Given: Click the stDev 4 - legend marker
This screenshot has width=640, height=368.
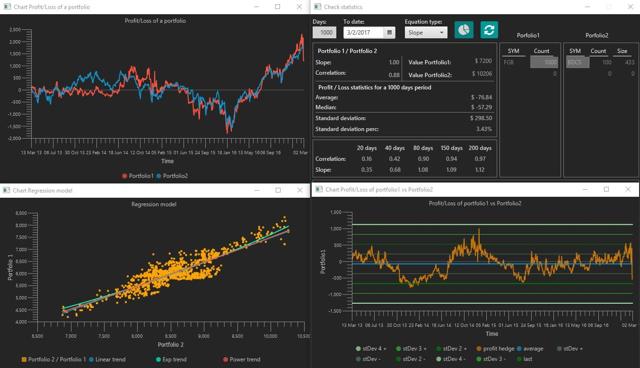Looking at the screenshot, I should (439, 359).
